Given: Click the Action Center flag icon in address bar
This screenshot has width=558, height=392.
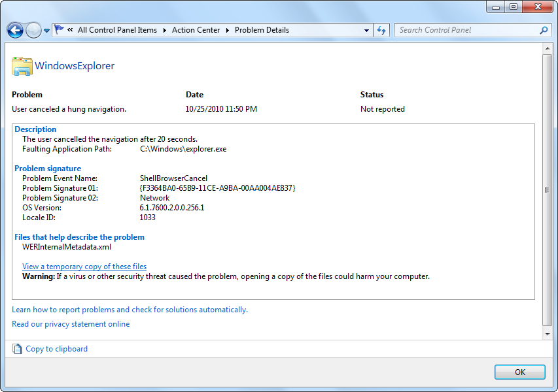Looking at the screenshot, I should (x=59, y=30).
